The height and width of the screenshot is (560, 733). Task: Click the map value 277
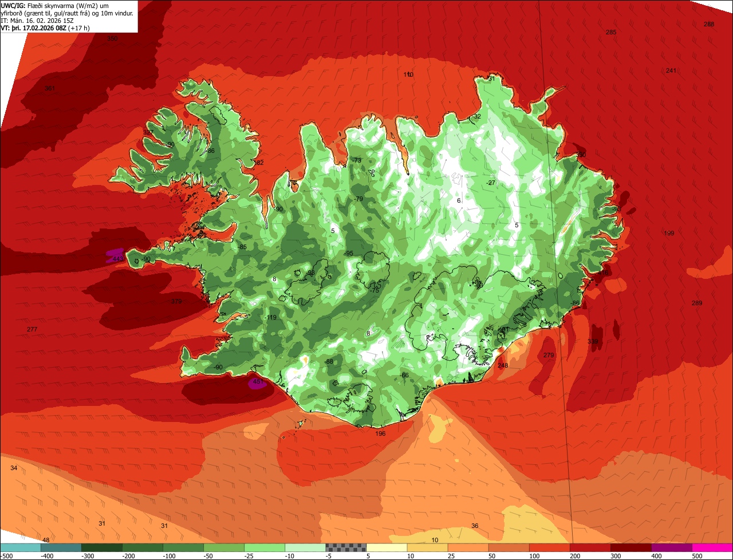[x=32, y=329]
